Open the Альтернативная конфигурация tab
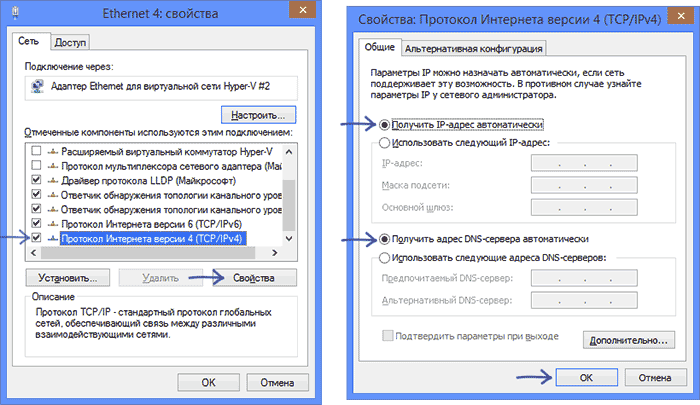Screen dimensions: 700x405 pyautogui.click(x=474, y=47)
